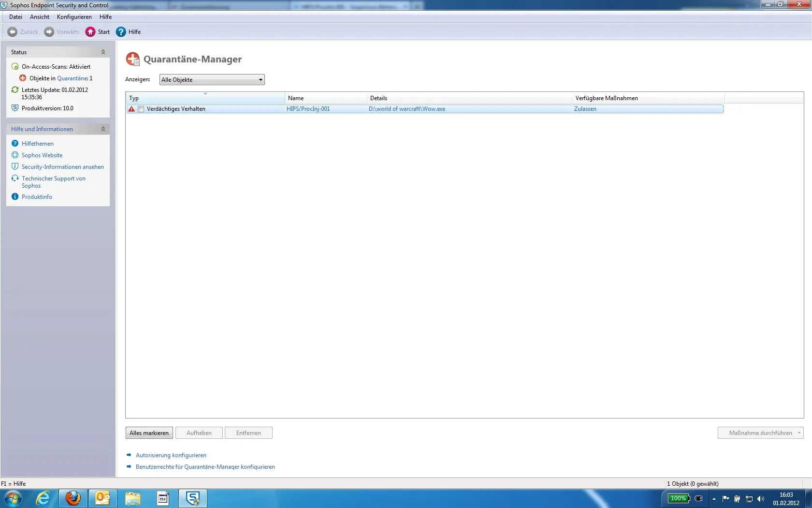Click the Letztes Update refresh icon
The image size is (812, 508).
15,90
